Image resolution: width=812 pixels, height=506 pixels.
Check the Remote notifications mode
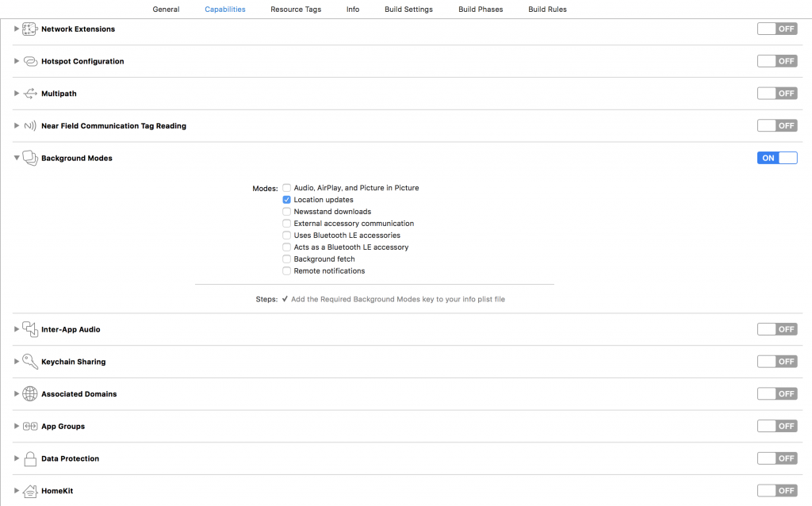pos(286,270)
